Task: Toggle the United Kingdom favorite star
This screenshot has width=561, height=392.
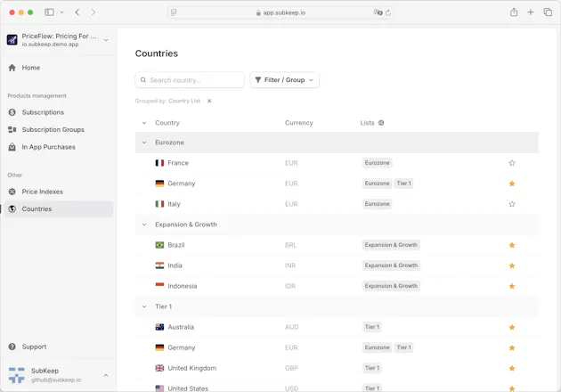Action: click(x=512, y=368)
